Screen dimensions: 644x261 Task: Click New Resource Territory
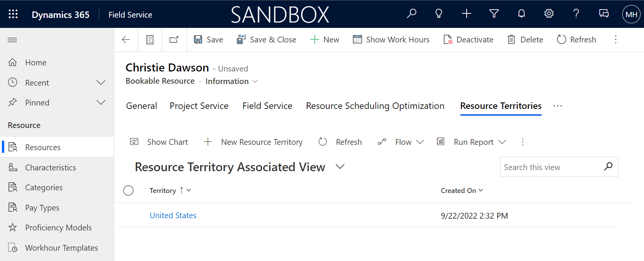click(x=253, y=142)
